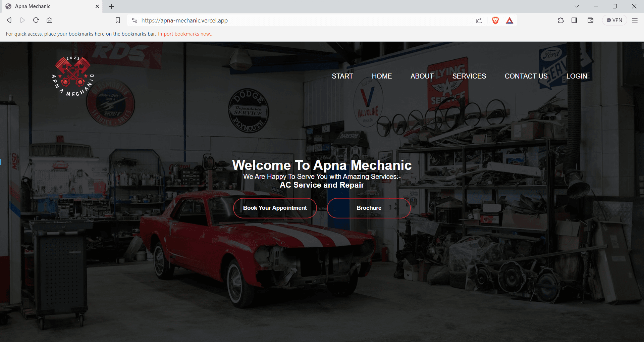Click the forward navigation arrow
The height and width of the screenshot is (342, 644).
[22, 20]
